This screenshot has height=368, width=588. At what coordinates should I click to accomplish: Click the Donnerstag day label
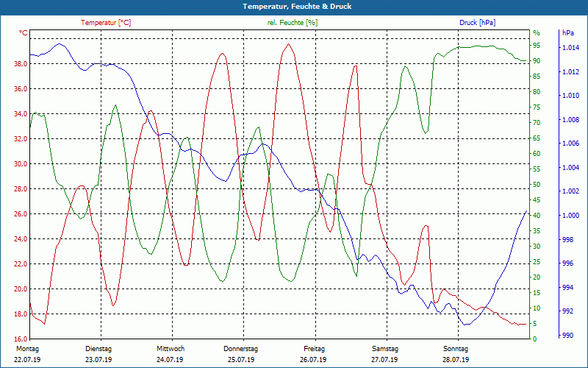click(x=241, y=349)
